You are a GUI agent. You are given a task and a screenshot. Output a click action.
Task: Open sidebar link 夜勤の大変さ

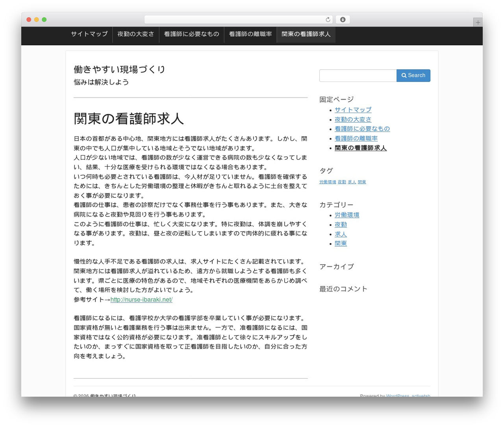click(353, 119)
